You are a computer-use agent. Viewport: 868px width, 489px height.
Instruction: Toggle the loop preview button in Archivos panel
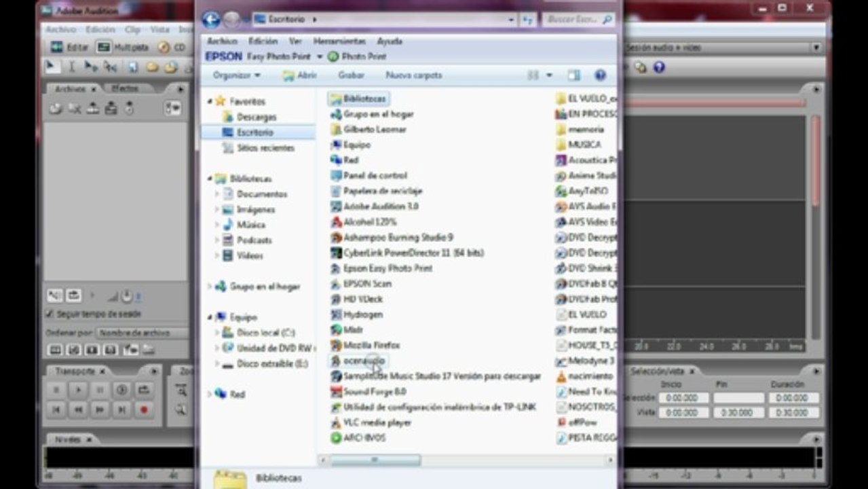tap(73, 295)
